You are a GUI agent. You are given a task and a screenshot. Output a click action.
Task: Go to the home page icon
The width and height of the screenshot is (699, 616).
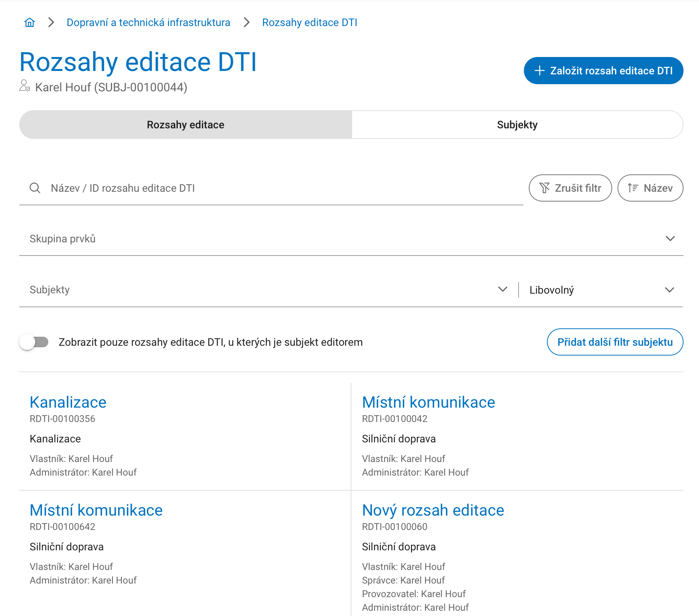pos(29,23)
